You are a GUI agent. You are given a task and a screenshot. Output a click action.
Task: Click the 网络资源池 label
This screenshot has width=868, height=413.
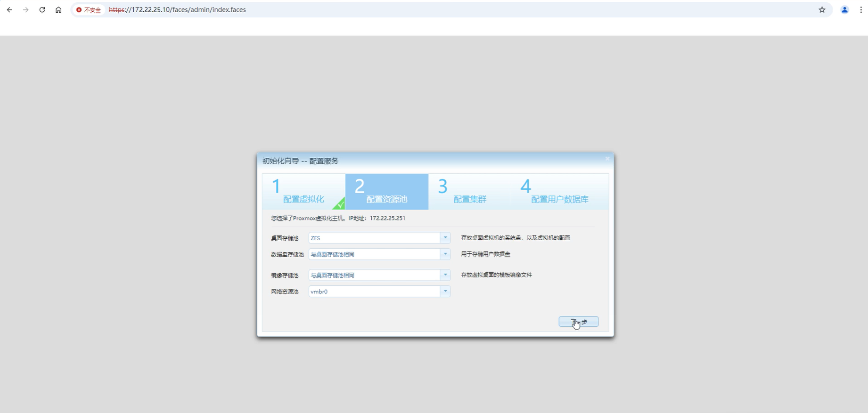(x=285, y=292)
